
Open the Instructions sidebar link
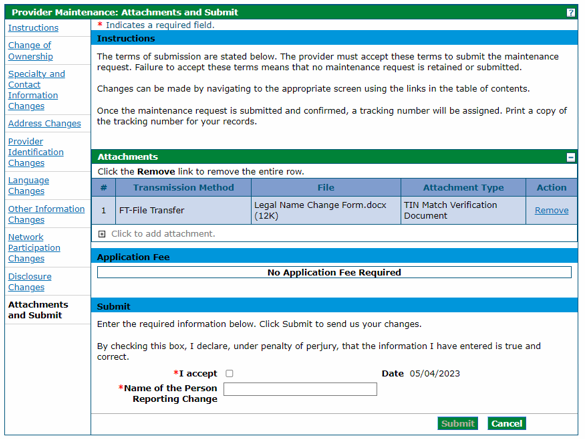(33, 28)
